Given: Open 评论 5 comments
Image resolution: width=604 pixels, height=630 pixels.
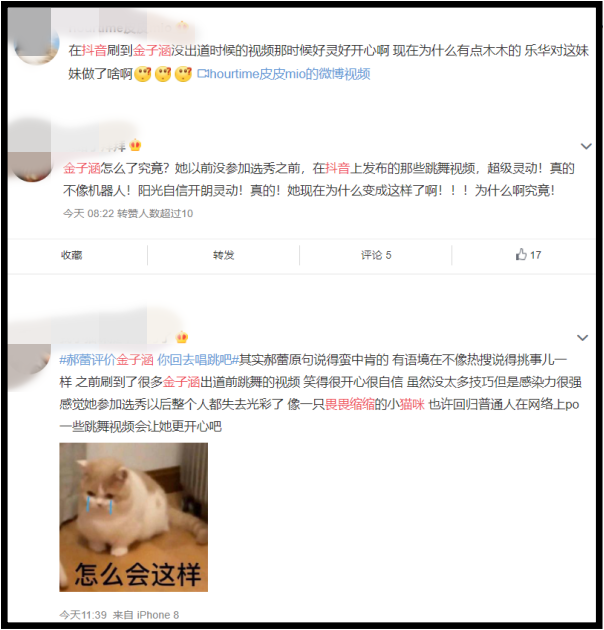Looking at the screenshot, I should [x=376, y=255].
